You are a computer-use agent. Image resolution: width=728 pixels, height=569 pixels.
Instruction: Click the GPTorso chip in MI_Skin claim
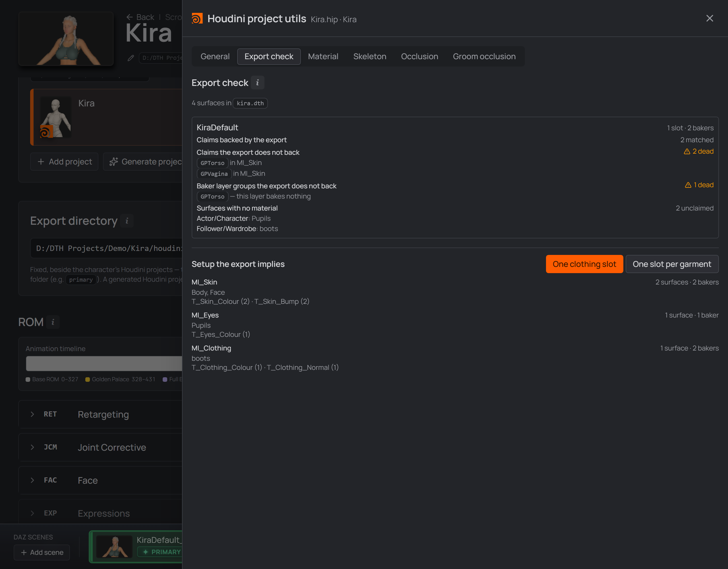click(212, 163)
